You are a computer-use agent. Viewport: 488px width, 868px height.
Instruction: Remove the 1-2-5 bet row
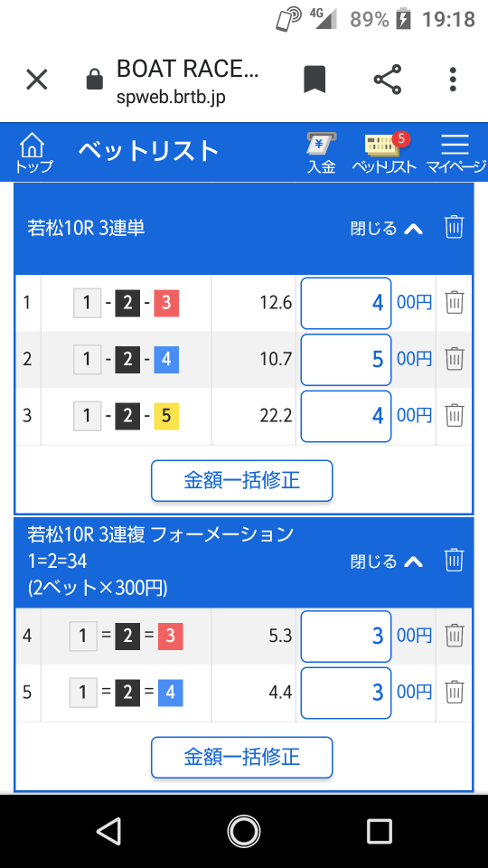[455, 415]
